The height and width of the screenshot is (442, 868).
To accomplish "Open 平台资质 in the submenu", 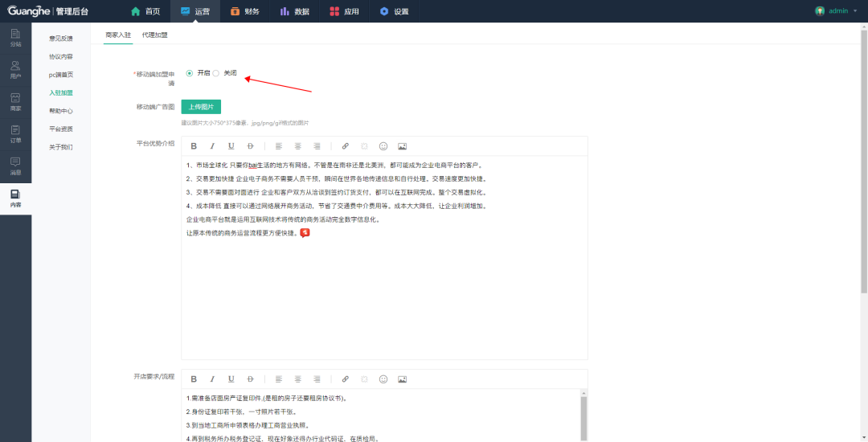I will coord(61,129).
